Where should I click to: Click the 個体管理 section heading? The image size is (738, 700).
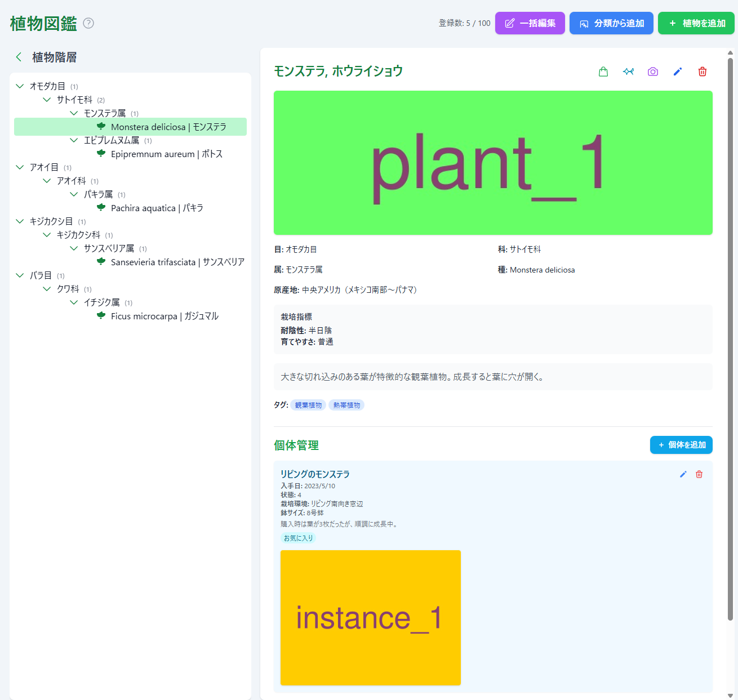296,445
